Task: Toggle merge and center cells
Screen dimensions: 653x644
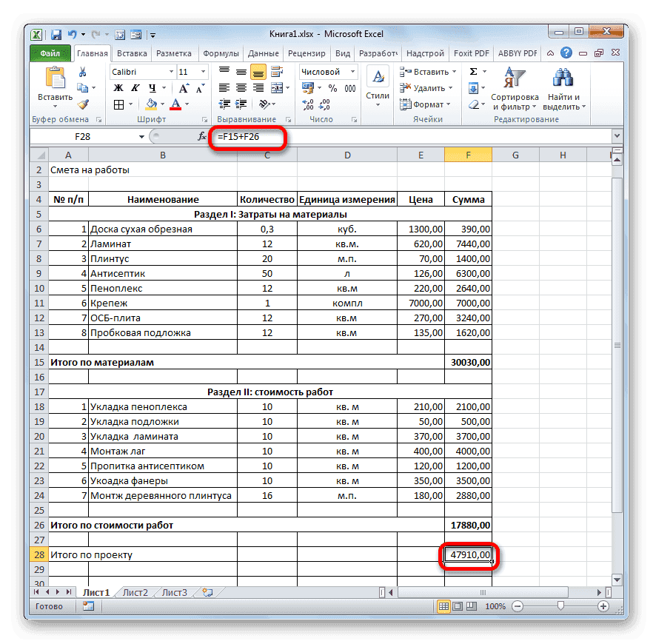Action: point(275,87)
